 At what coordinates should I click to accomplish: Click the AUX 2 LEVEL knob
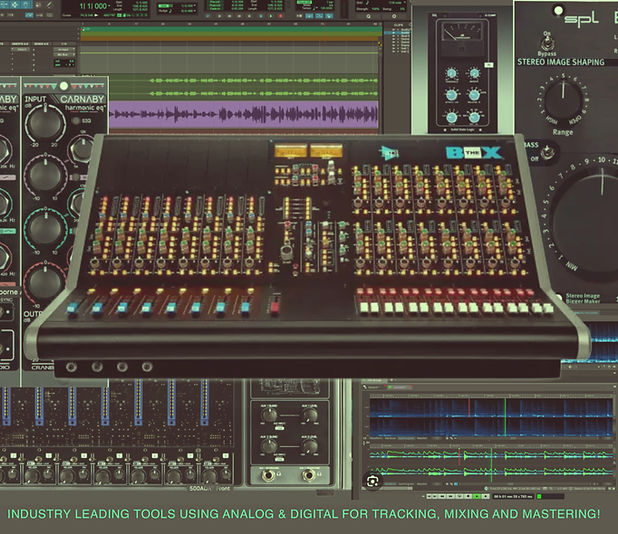[309, 446]
